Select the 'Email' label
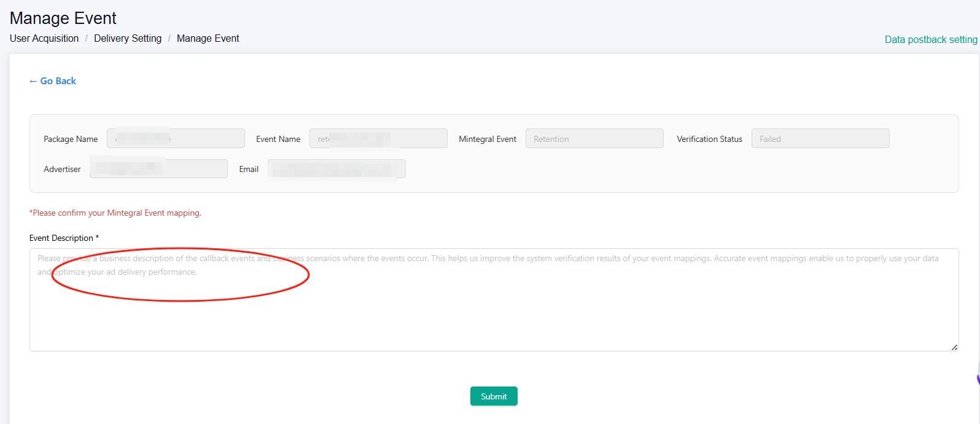 [x=249, y=169]
